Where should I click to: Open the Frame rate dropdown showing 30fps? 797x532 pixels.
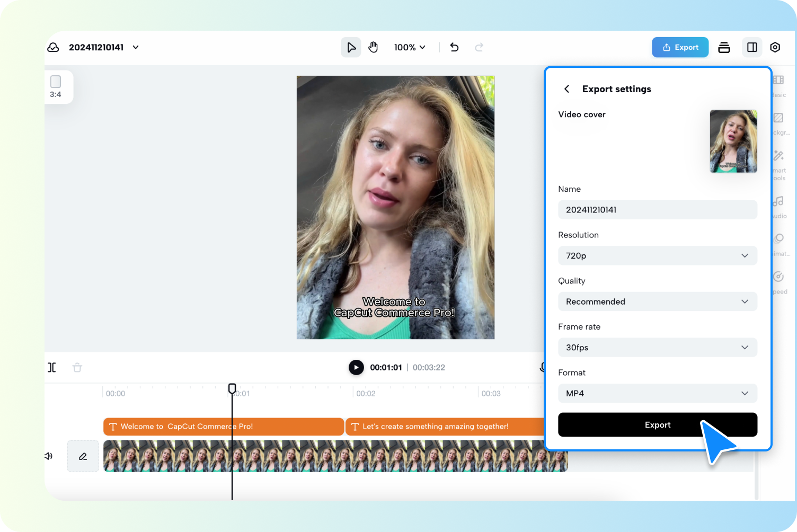658,348
